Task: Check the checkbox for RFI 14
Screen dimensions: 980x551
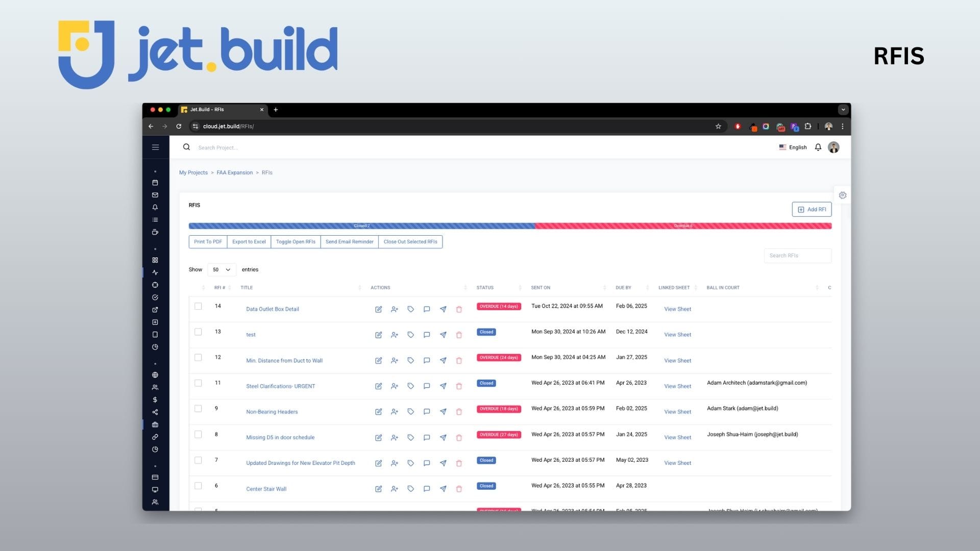Action: coord(198,306)
